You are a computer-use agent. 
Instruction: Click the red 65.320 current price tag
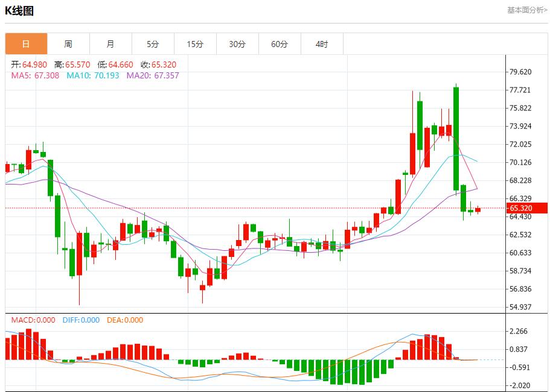(x=527, y=208)
